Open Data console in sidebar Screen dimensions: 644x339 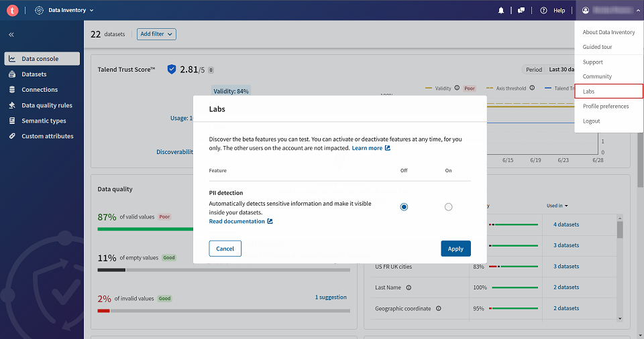(x=42, y=59)
